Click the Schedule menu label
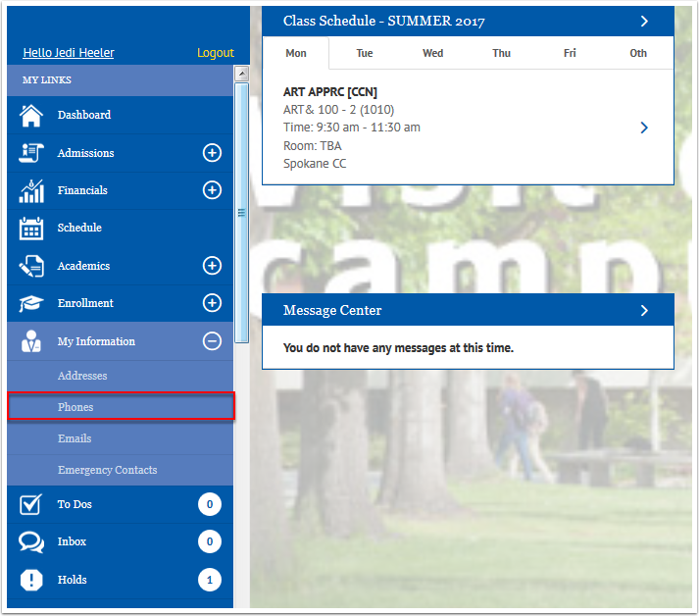 pyautogui.click(x=79, y=228)
